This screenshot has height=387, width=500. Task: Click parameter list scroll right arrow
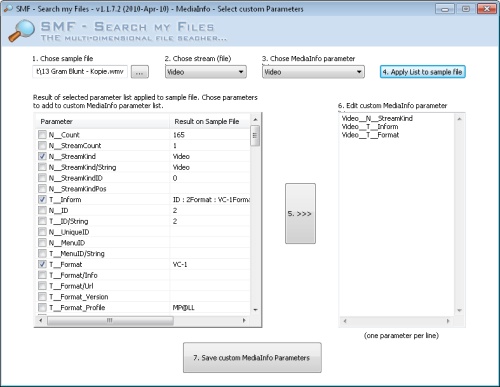coord(244,320)
